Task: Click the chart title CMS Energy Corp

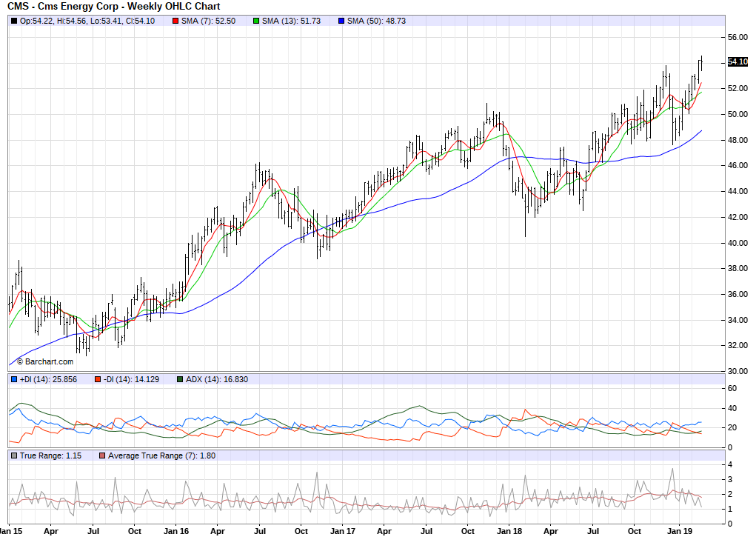Action: click(x=113, y=7)
